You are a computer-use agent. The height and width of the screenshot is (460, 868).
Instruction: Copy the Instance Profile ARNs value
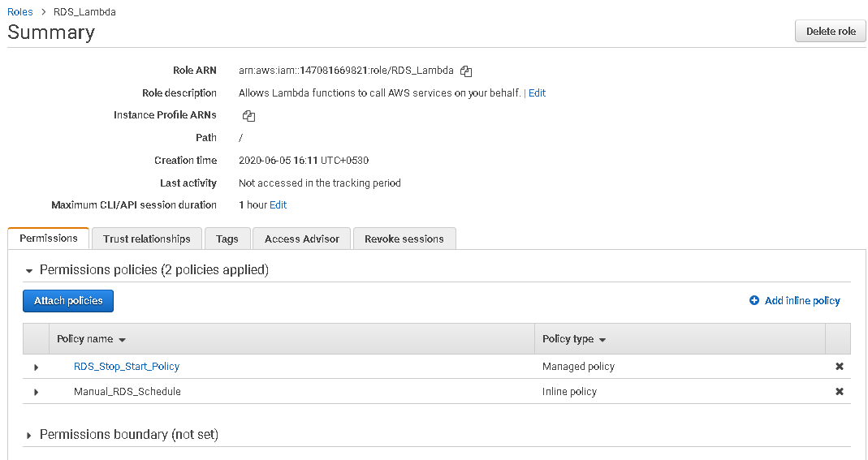click(249, 116)
